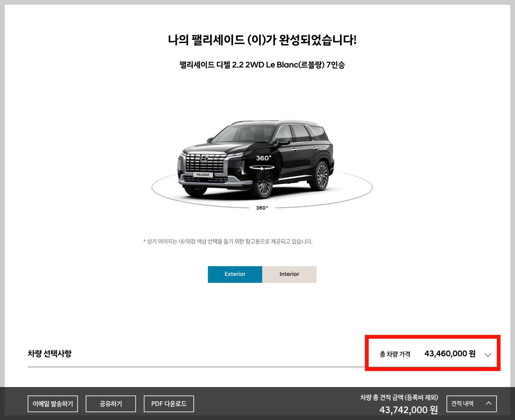The width and height of the screenshot is (515, 420).
Task: Click the 360° label under the car
Action: tap(262, 208)
